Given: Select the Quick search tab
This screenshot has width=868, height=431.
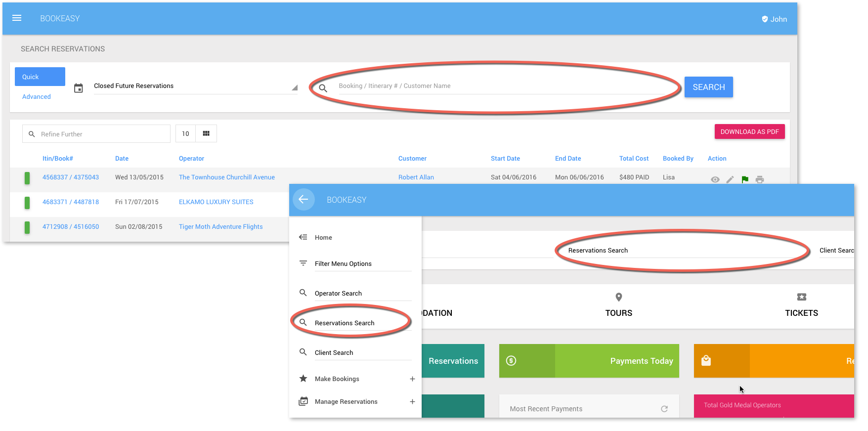Looking at the screenshot, I should point(40,77).
